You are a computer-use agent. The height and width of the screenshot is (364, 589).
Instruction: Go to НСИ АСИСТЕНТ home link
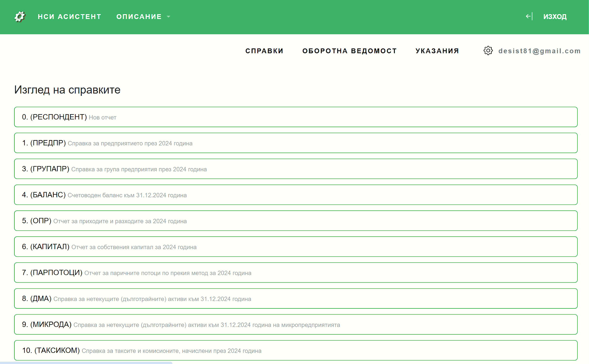[x=69, y=17]
